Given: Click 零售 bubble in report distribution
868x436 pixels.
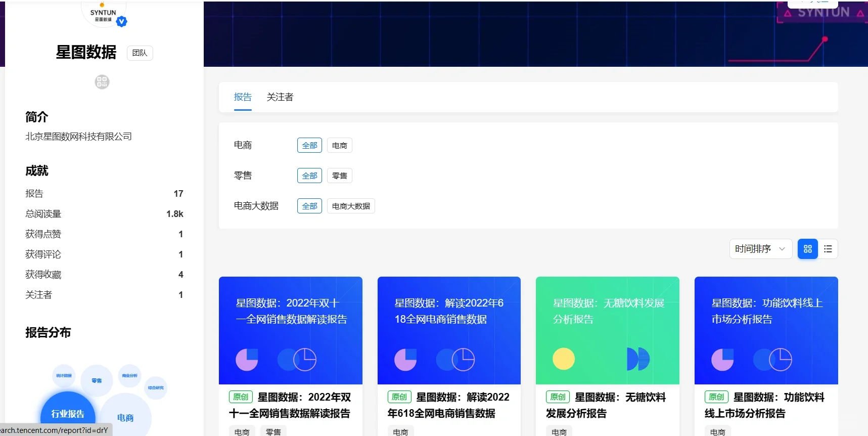Looking at the screenshot, I should click(97, 380).
